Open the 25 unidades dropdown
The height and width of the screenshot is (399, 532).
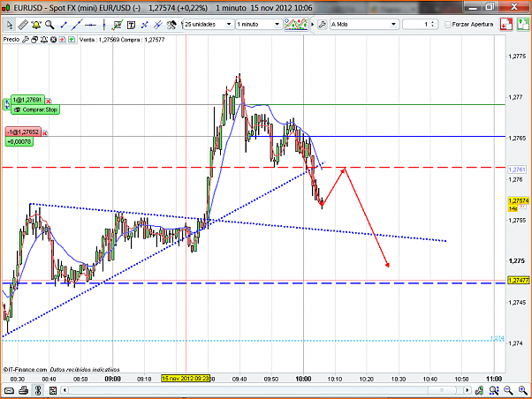tap(209, 25)
